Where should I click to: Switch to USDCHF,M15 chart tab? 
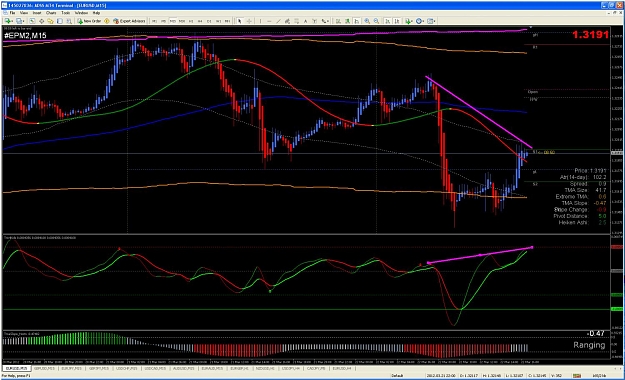(127, 368)
